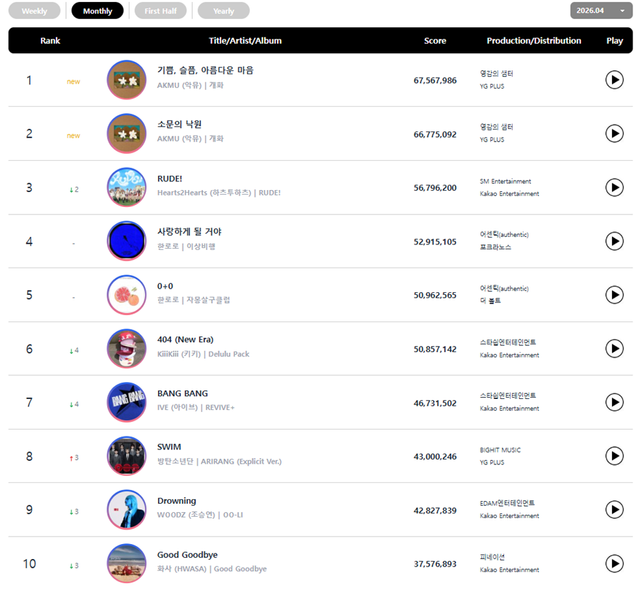This screenshot has height=589, width=640.
Task: Click the SWIM album art thumbnail
Action: tap(127, 456)
